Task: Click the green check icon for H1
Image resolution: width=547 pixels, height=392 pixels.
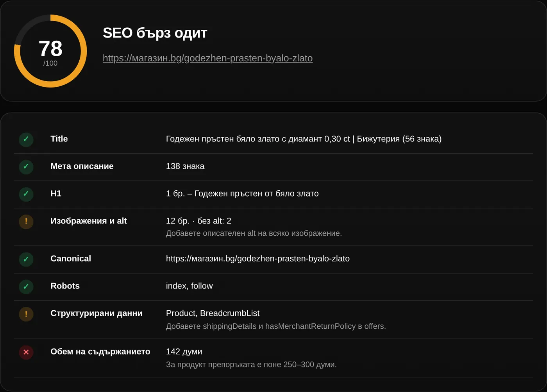Action: [26, 194]
